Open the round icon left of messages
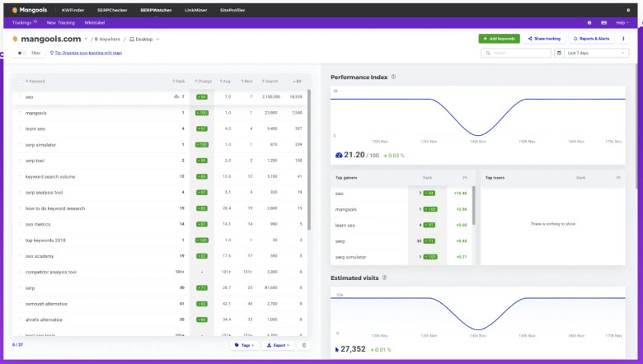Viewport: 643px width, 364px height. pos(589,23)
